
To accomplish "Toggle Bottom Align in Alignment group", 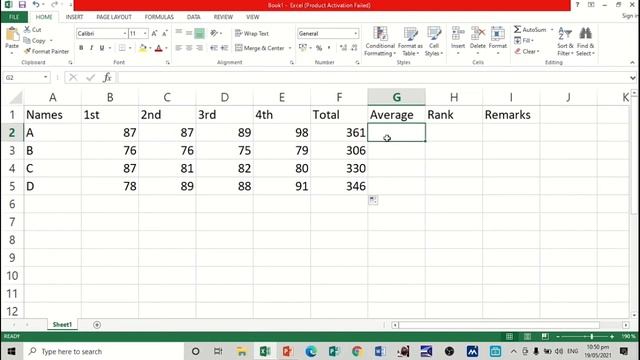I will click(x=199, y=33).
